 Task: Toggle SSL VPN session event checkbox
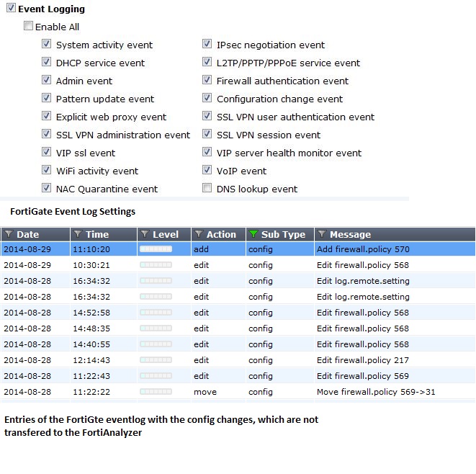(207, 133)
